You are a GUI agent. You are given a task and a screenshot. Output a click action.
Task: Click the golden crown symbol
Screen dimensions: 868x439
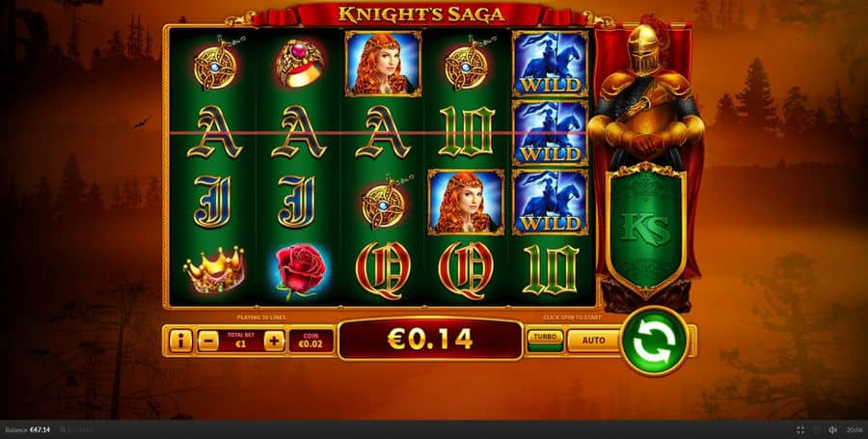click(x=214, y=269)
